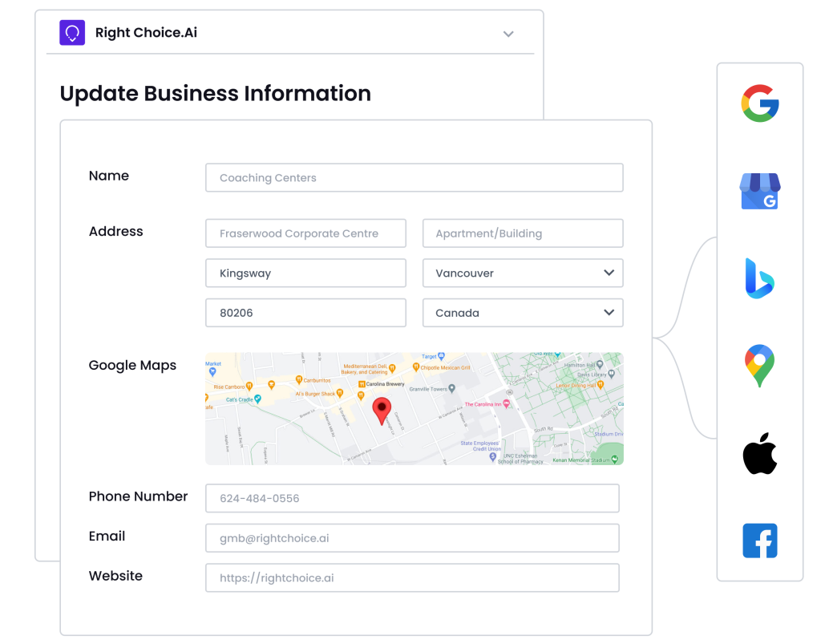The image size is (821, 644).
Task: Expand the Right Choice.Ai header chevron
Action: [x=508, y=34]
